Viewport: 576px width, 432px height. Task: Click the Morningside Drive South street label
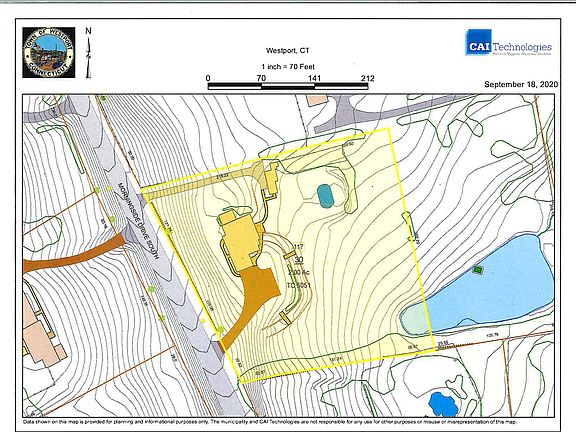(138, 221)
